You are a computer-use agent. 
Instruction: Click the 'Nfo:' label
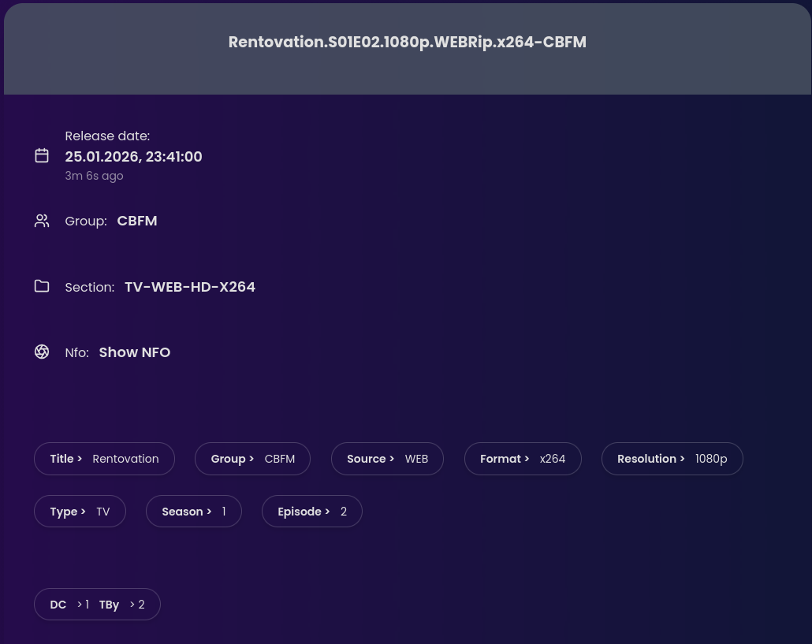pyautogui.click(x=76, y=352)
